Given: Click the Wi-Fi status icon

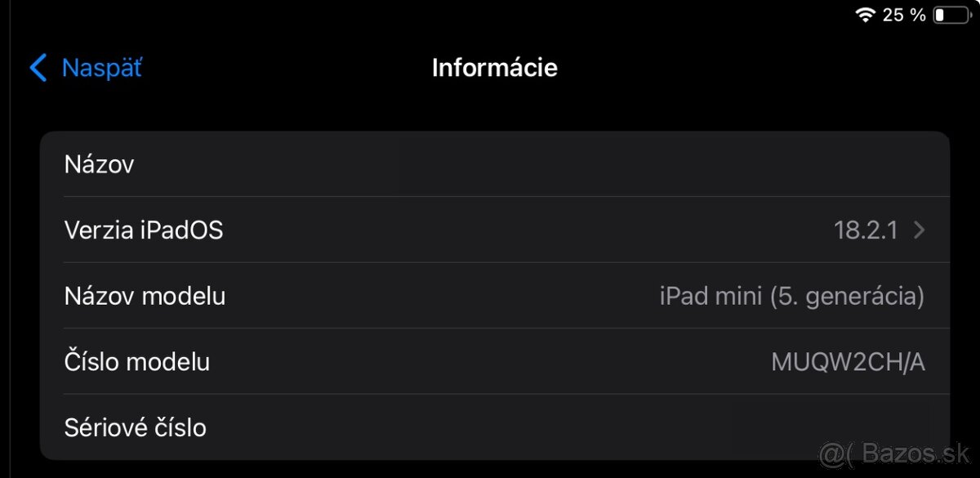Looking at the screenshot, I should tap(865, 15).
